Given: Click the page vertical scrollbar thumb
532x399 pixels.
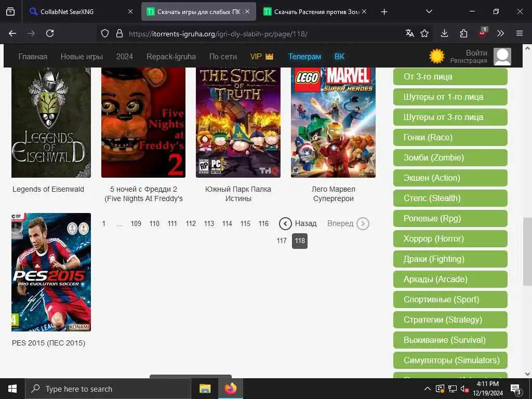Looking at the screenshot, I should click(x=527, y=251).
